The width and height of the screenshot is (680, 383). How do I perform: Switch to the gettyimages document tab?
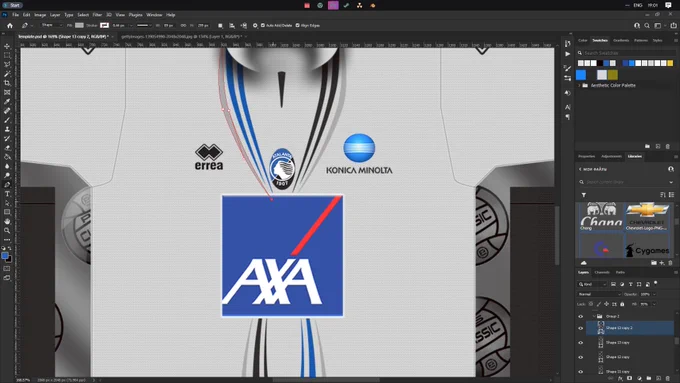[182, 37]
